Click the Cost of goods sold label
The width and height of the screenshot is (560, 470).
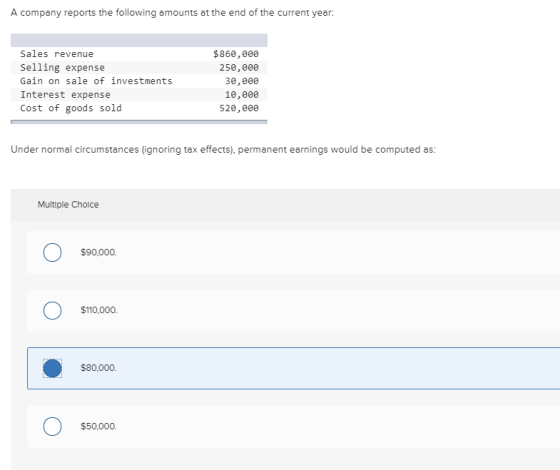(x=71, y=108)
